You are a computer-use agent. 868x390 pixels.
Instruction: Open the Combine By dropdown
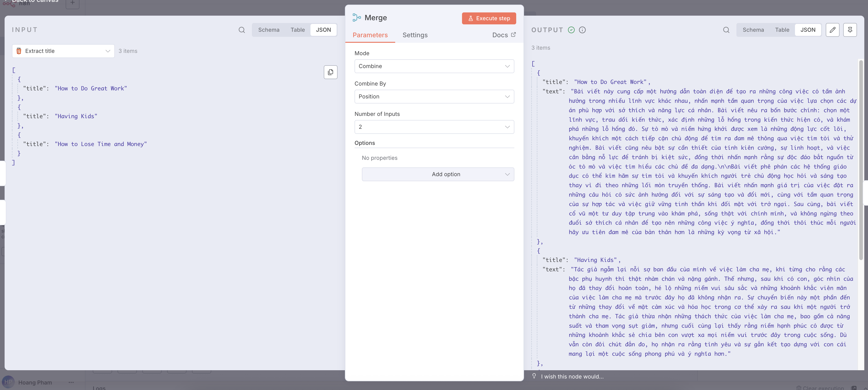(434, 97)
